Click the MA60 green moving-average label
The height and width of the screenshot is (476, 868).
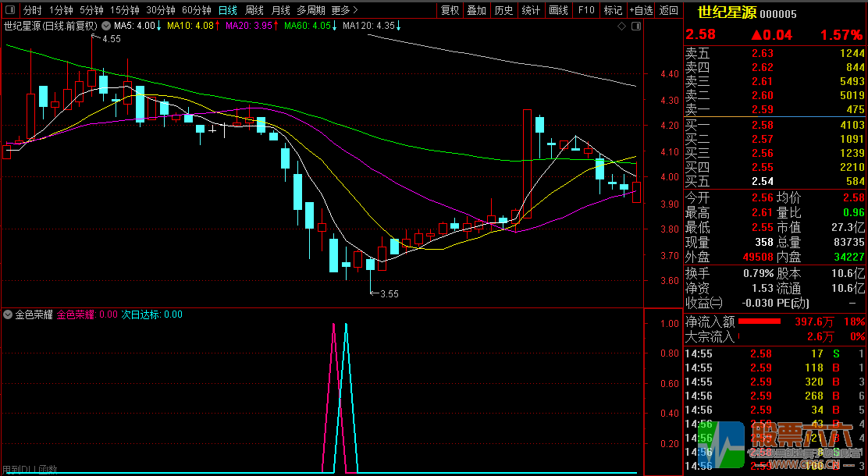click(x=306, y=26)
